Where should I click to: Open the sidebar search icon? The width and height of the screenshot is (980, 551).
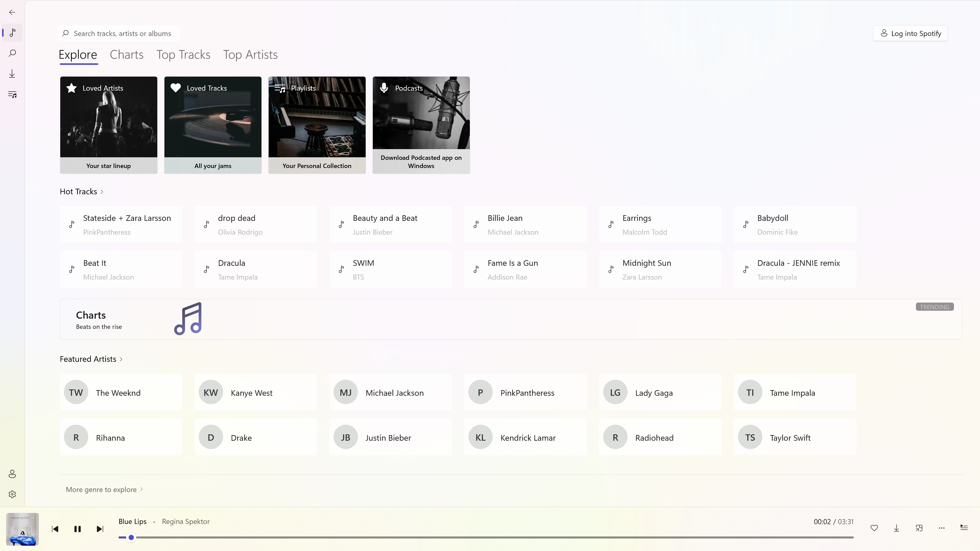coord(12,53)
